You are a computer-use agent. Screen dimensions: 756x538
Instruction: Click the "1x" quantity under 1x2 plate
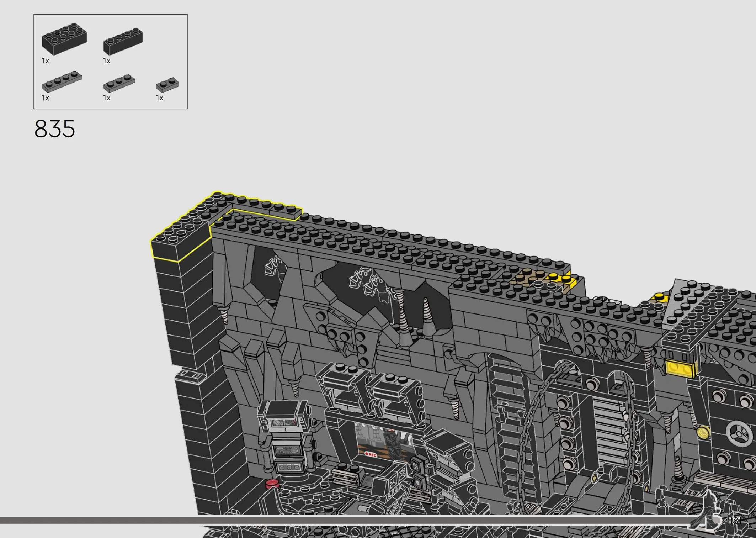pos(160,98)
